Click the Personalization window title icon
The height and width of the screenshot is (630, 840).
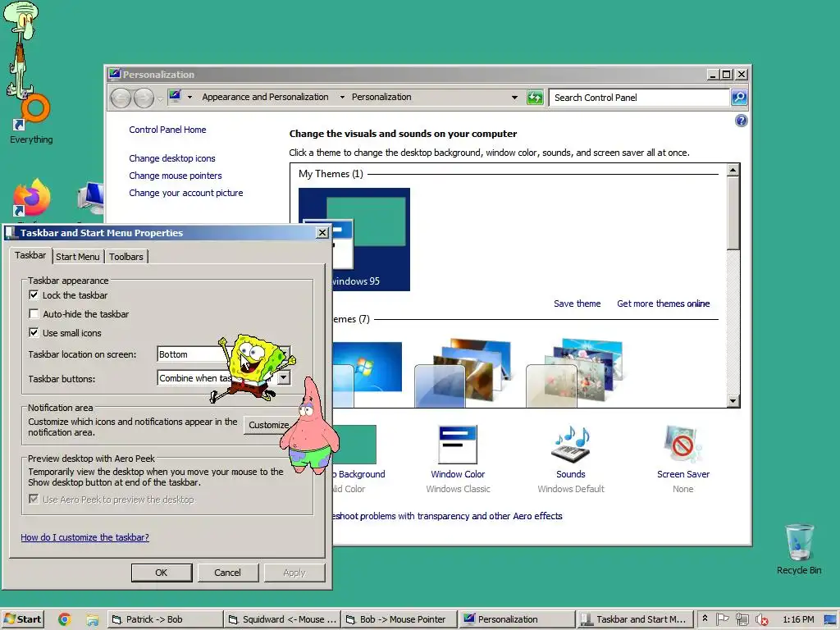pyautogui.click(x=114, y=74)
